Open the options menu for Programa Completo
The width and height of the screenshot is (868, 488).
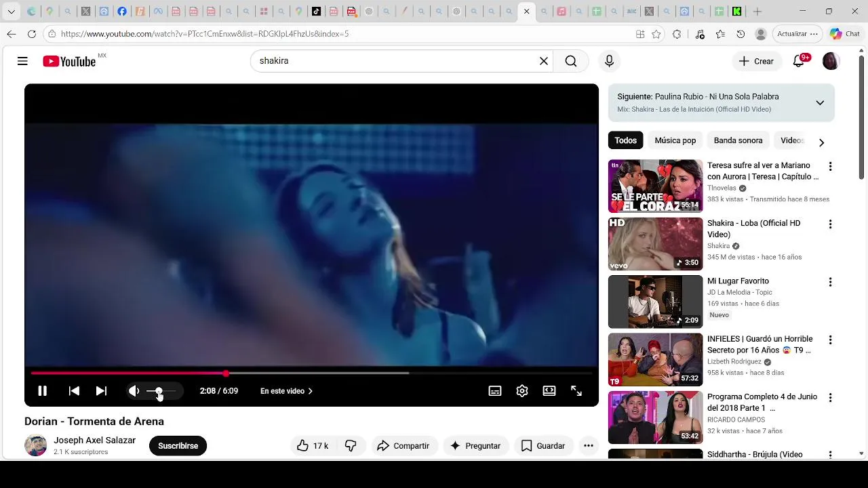point(830,398)
